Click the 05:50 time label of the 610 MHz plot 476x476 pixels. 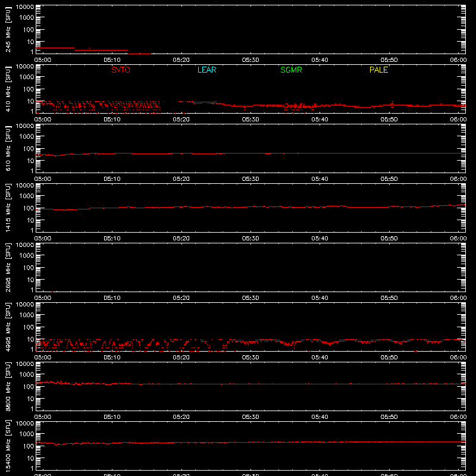(x=389, y=179)
